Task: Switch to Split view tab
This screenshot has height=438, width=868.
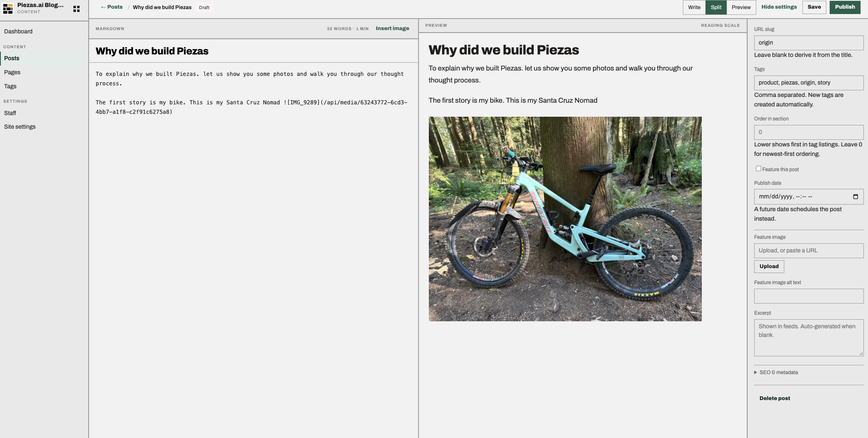Action: tap(716, 7)
